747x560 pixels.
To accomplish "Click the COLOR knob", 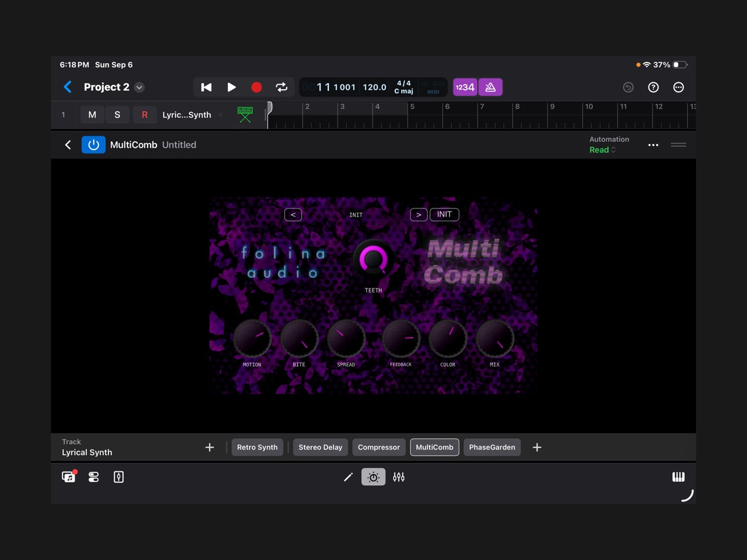I will click(448, 338).
